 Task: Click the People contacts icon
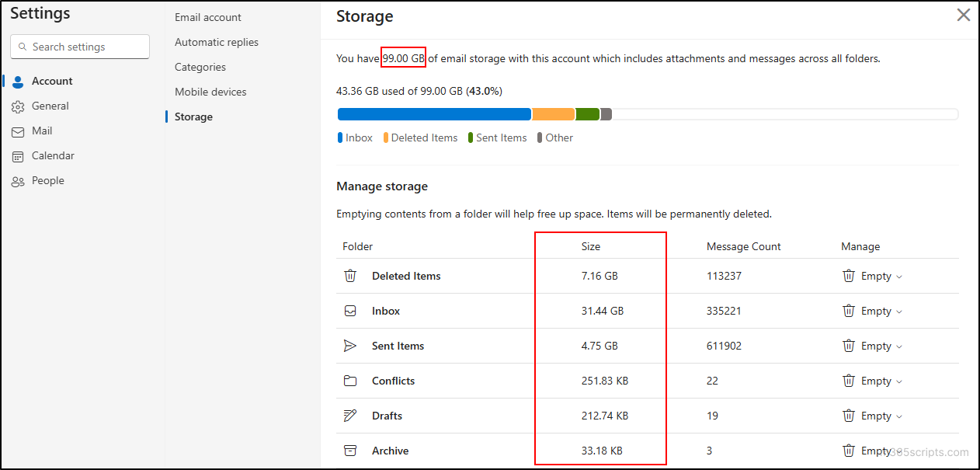tap(18, 181)
